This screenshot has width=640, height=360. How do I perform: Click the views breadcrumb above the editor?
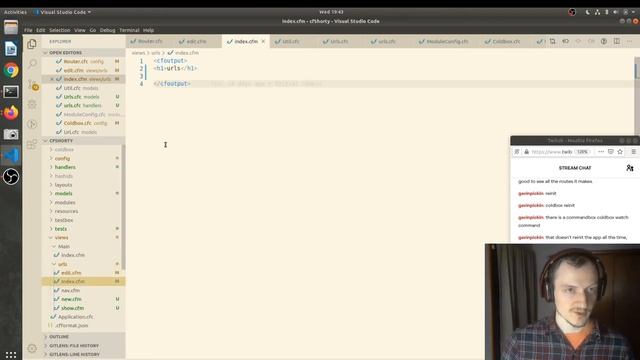pyautogui.click(x=138, y=53)
